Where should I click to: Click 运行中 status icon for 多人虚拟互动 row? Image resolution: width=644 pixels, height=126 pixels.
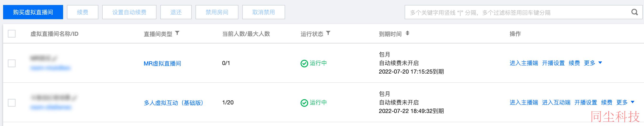(x=304, y=103)
